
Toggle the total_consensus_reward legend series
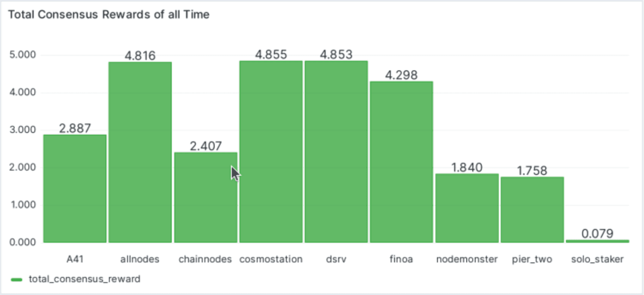tap(84, 279)
